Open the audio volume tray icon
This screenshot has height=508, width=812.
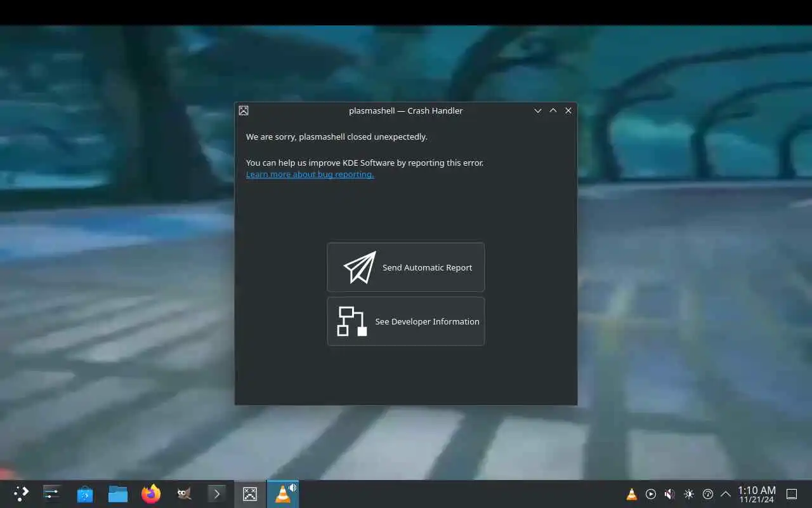pyautogui.click(x=670, y=494)
